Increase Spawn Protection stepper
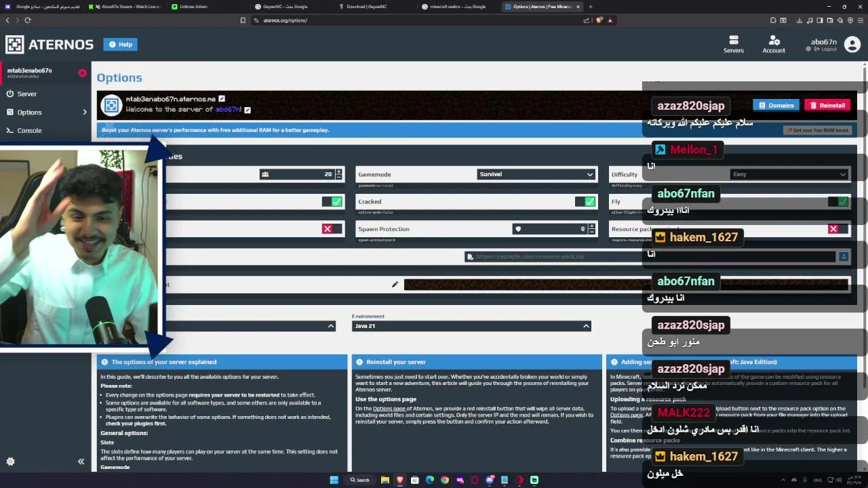This screenshot has width=868, height=488. tap(592, 226)
